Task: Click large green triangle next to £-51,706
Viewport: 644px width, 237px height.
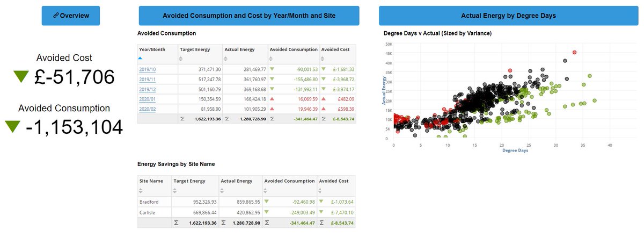Action: click(x=21, y=77)
